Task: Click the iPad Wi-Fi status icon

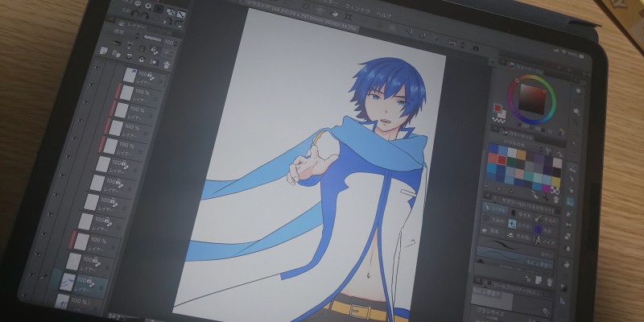Action: 566,52
